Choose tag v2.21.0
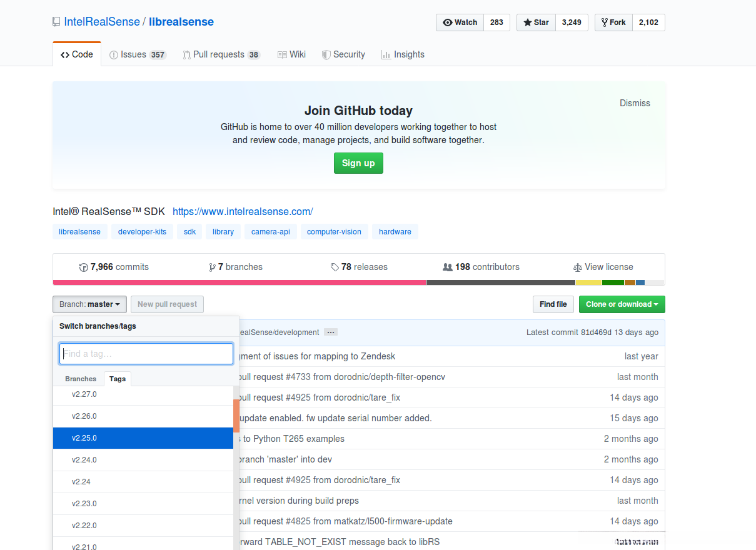756x550 pixels. pyautogui.click(x=143, y=544)
